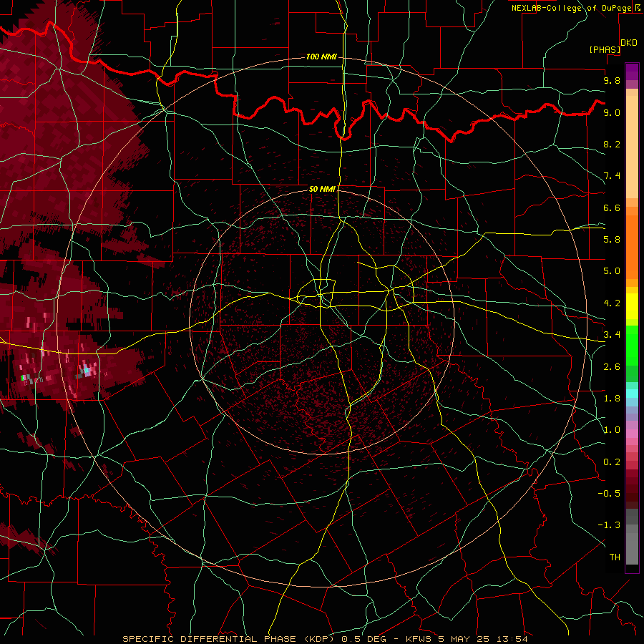Pick the bright green segment of the color bar
The width and height of the screenshot is (644, 644).
pyautogui.click(x=632, y=346)
